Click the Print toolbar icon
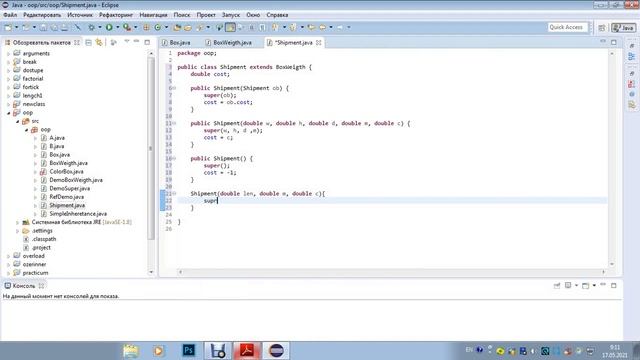 pyautogui.click(x=64, y=27)
